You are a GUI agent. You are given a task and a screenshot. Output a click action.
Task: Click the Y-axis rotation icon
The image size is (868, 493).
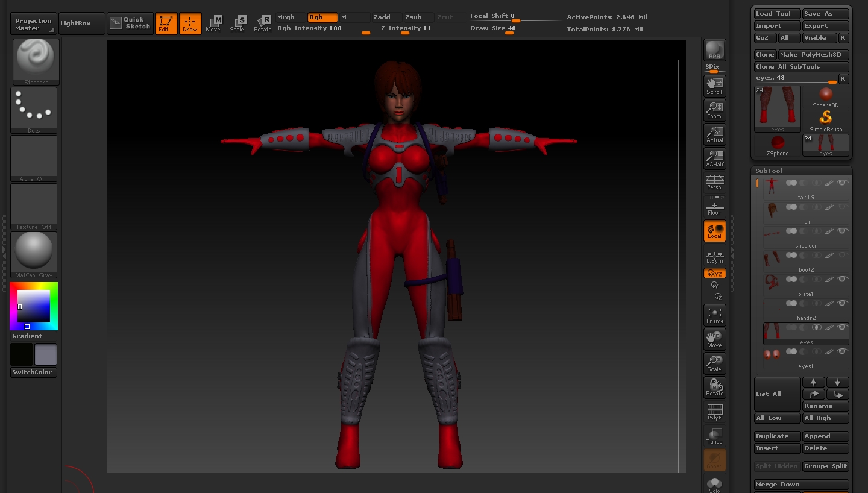click(x=715, y=285)
